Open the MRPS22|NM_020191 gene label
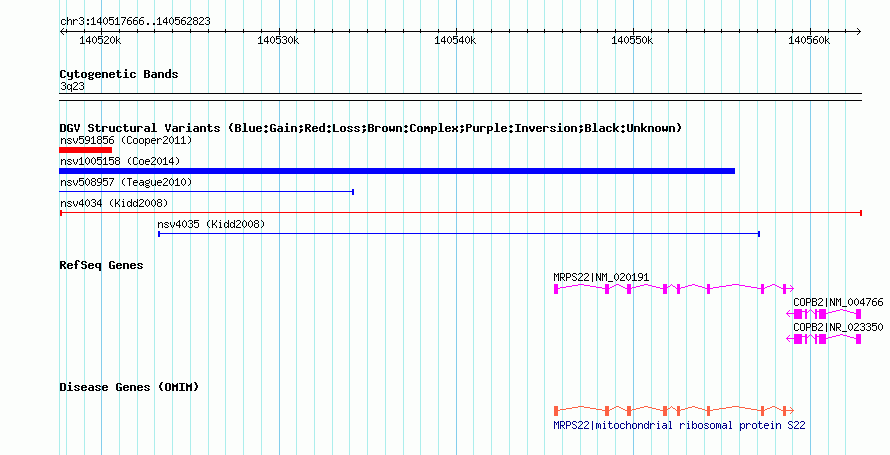890x455 pixels. (x=601, y=277)
